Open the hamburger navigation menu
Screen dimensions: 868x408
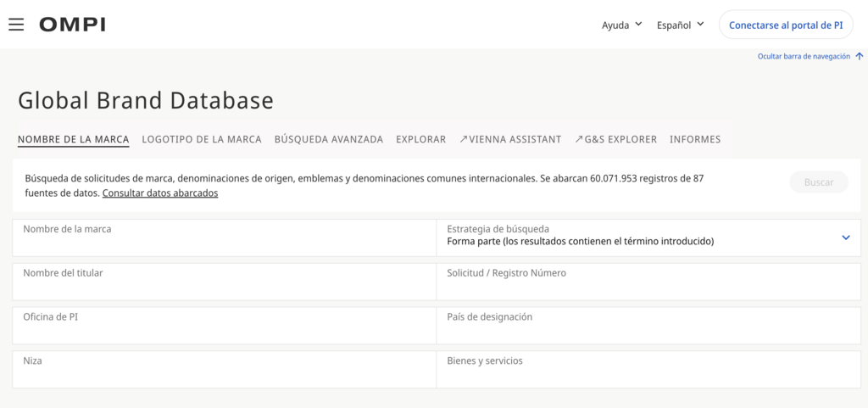point(16,25)
